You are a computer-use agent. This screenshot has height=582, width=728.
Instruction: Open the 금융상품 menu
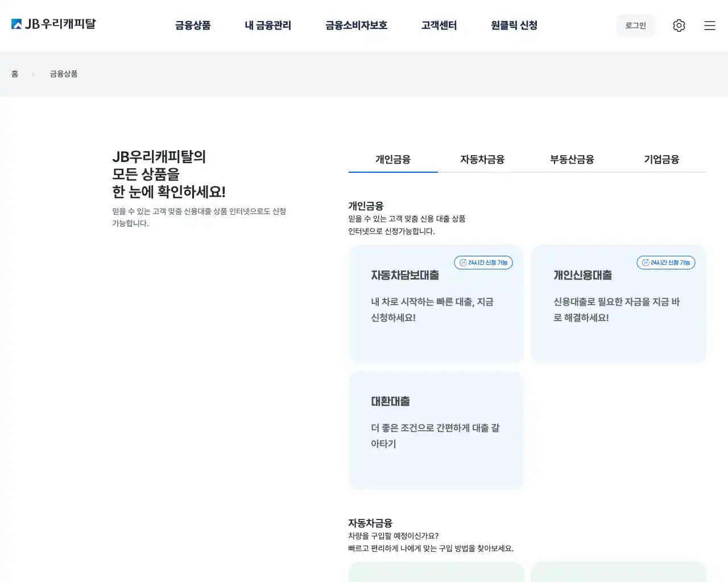(193, 26)
